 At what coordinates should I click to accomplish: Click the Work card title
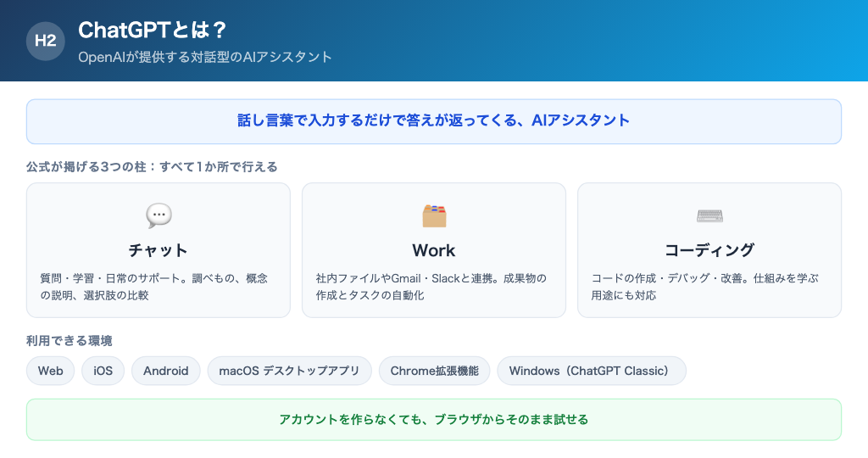(x=434, y=250)
